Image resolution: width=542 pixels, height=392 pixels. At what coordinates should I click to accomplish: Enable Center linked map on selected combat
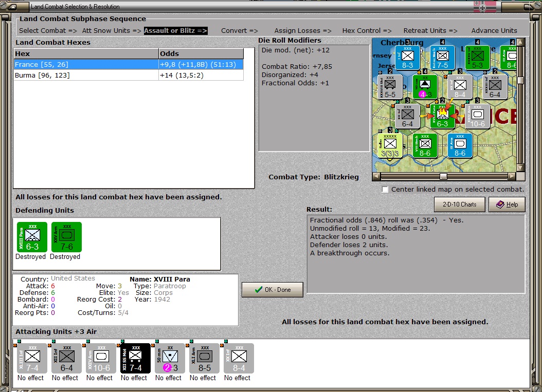coord(385,190)
